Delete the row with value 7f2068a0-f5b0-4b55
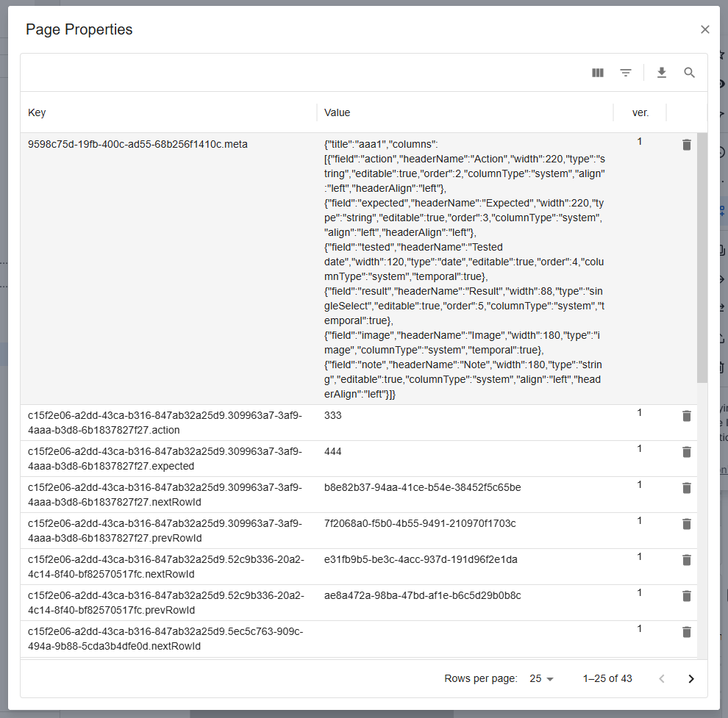728x718 pixels. pos(687,524)
